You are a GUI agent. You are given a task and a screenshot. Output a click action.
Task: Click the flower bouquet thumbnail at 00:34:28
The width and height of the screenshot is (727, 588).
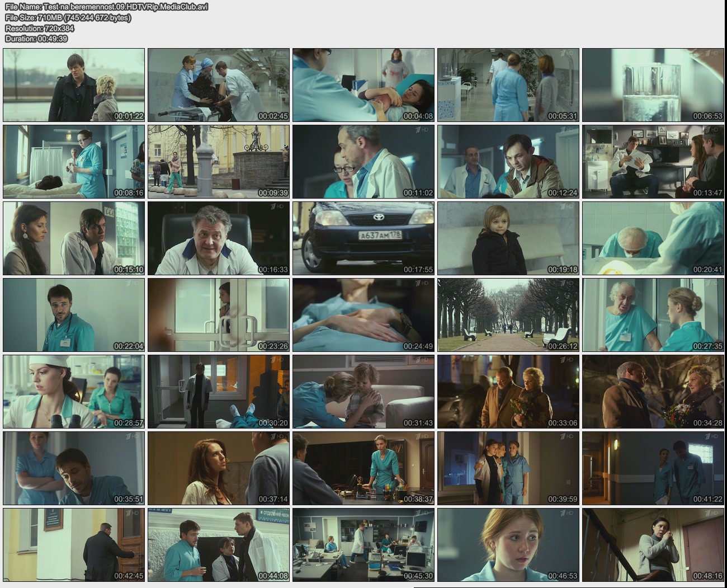653,392
